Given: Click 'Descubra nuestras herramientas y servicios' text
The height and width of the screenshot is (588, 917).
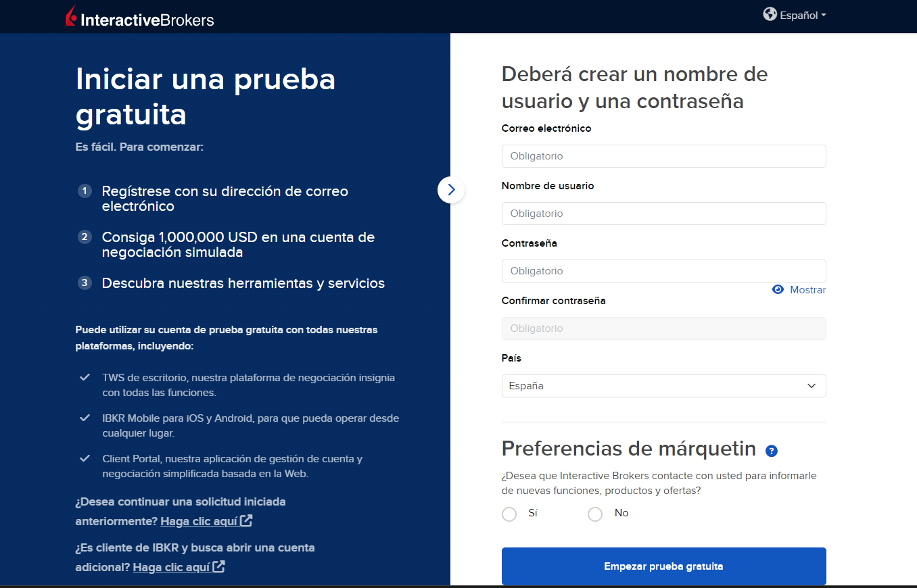Looking at the screenshot, I should point(243,283).
